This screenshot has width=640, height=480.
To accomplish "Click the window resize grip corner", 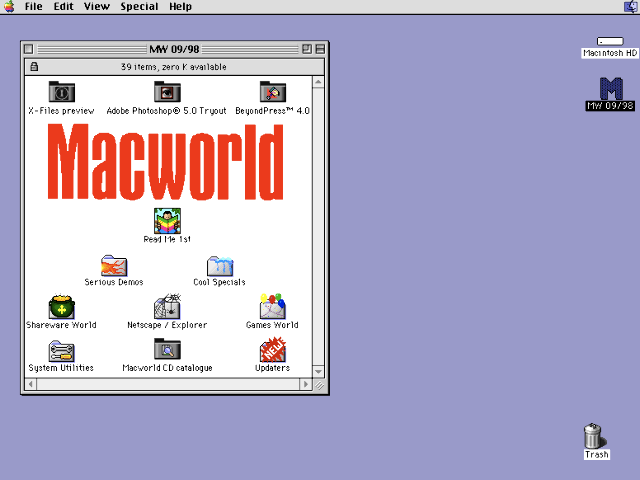I will [x=319, y=384].
